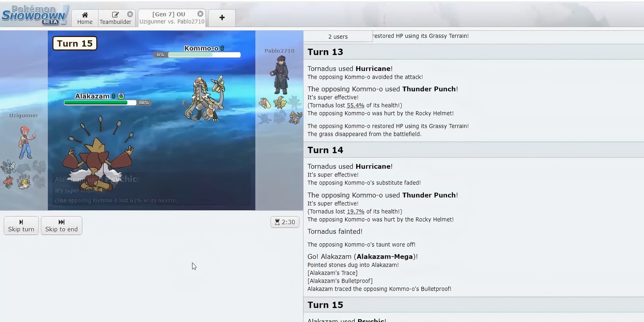Click the opposing Kommo-o sprite
Image resolution: width=644 pixels, height=322 pixels.
[205, 99]
